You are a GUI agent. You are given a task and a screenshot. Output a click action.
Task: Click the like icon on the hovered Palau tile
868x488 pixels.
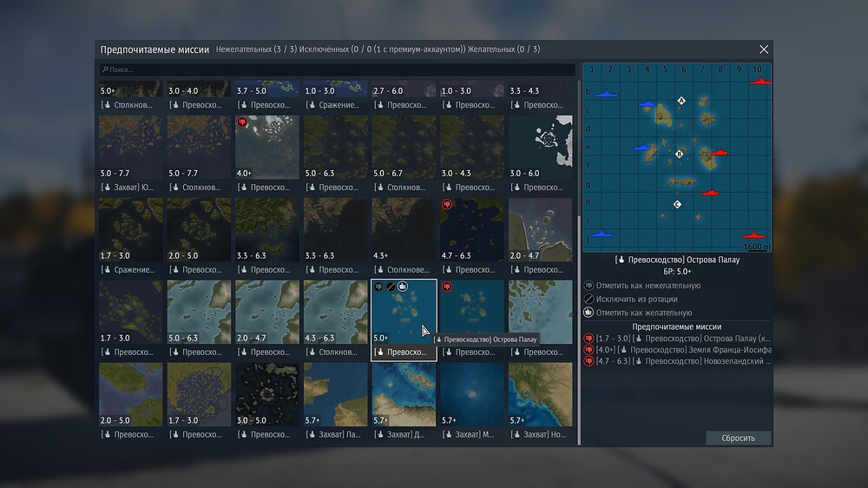(x=403, y=287)
